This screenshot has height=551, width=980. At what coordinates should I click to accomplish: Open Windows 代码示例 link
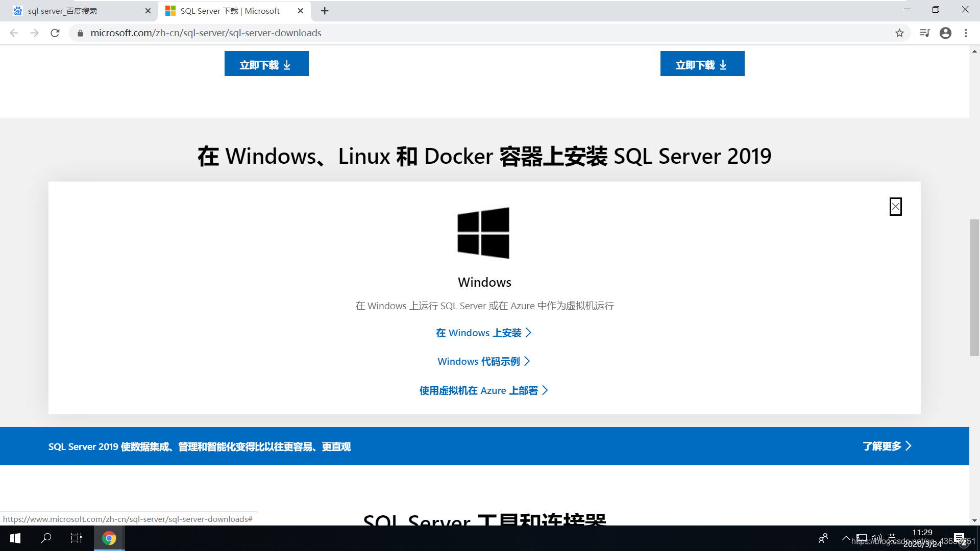(484, 361)
